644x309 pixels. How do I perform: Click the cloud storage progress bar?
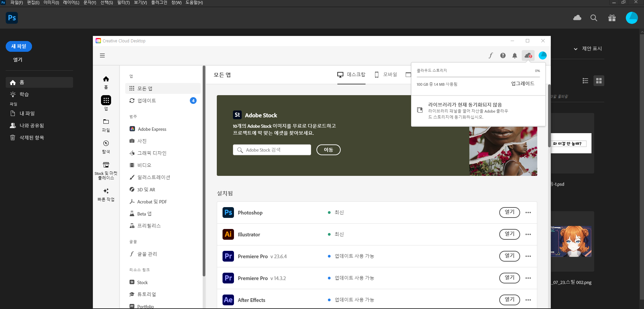[477, 77]
